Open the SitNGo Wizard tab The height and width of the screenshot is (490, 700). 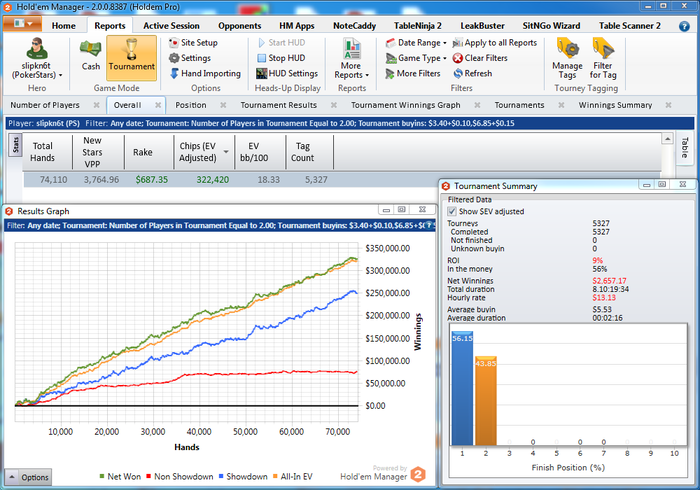pyautogui.click(x=551, y=26)
